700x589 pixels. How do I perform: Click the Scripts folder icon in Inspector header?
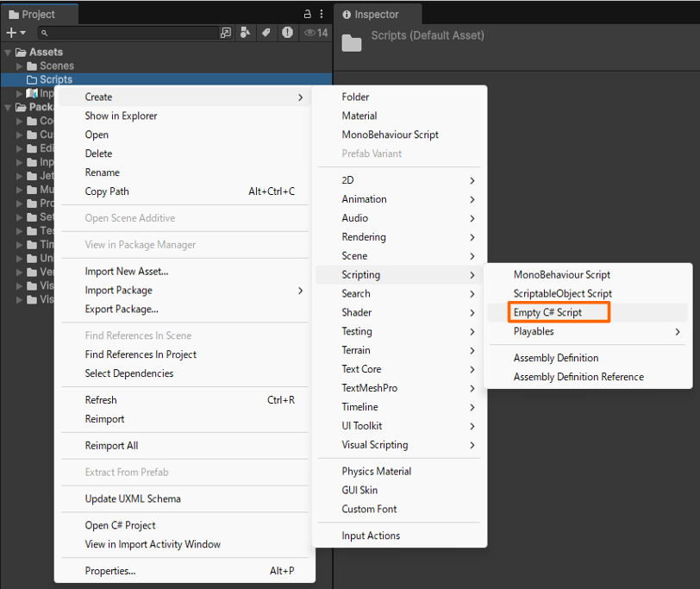click(x=352, y=42)
